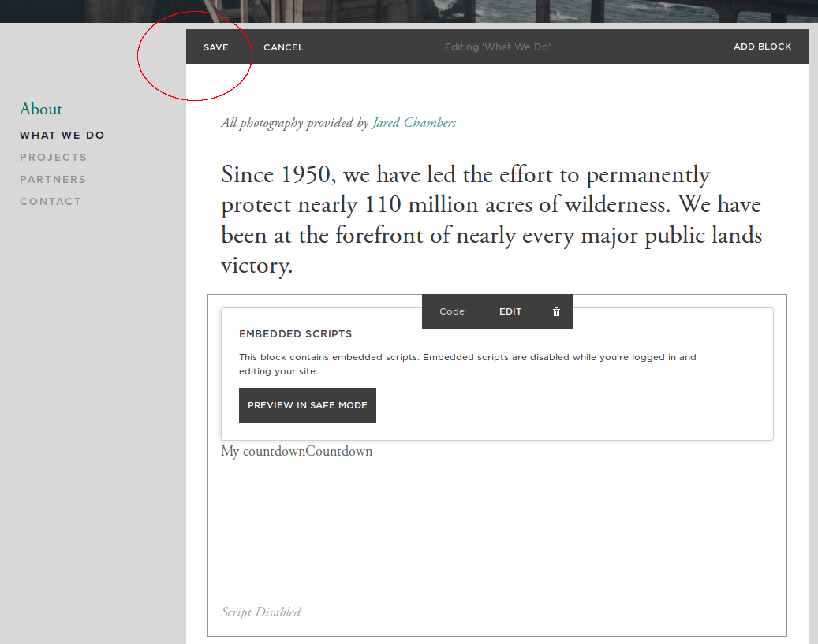Cancel editing the page

[x=283, y=47]
